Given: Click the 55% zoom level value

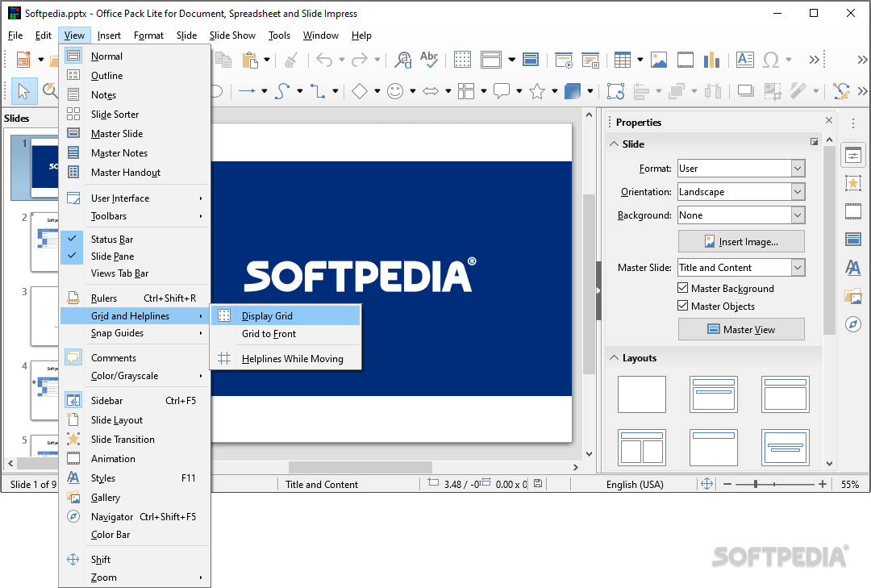Looking at the screenshot, I should [850, 484].
